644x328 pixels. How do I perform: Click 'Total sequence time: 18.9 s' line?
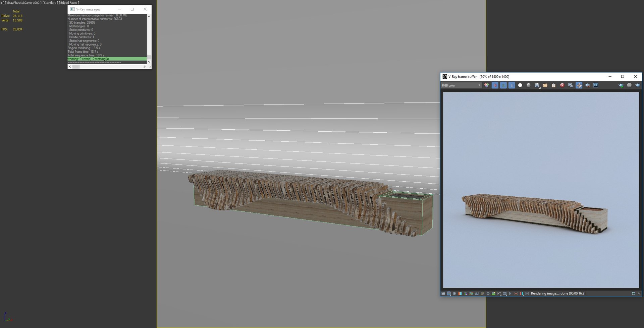coord(86,55)
